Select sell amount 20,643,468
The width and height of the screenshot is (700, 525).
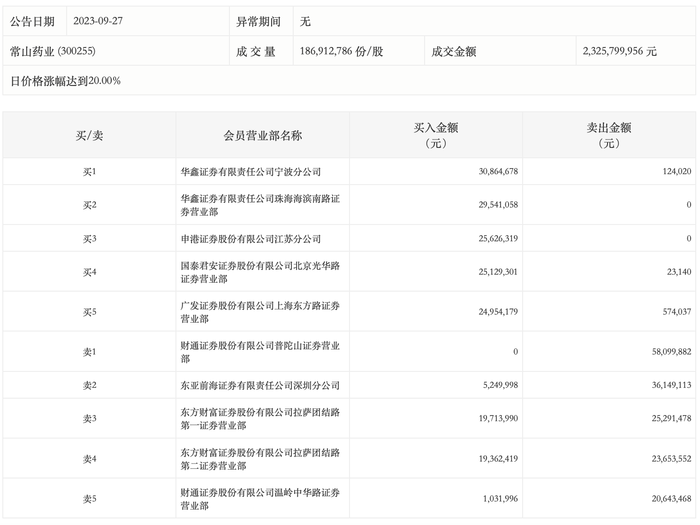671,499
